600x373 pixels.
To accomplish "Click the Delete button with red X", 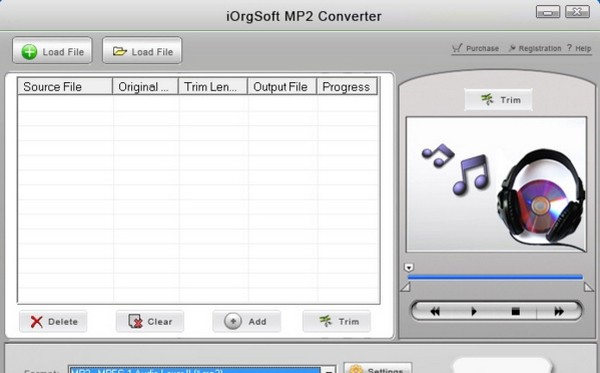I will (x=53, y=321).
